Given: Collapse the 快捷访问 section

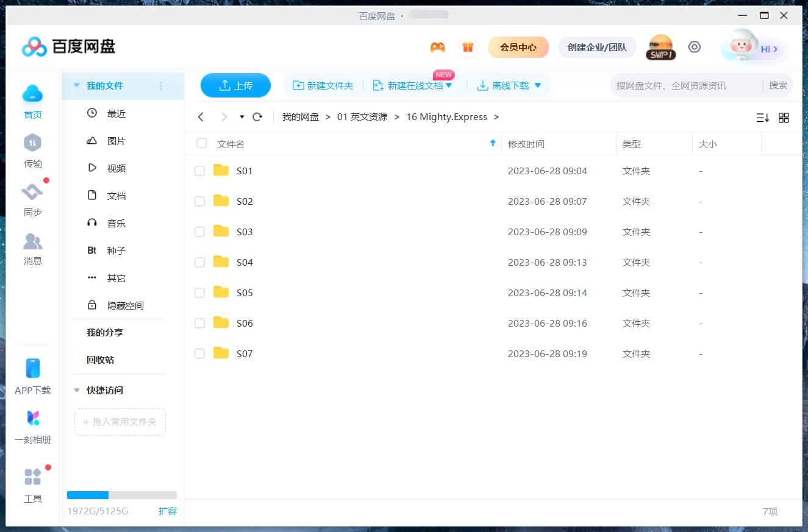Looking at the screenshot, I should (x=76, y=391).
